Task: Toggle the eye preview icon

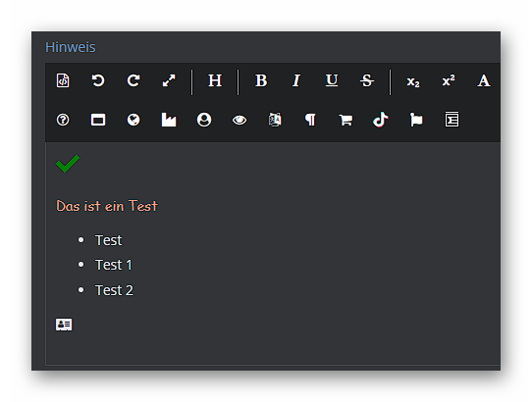Action: point(239,120)
